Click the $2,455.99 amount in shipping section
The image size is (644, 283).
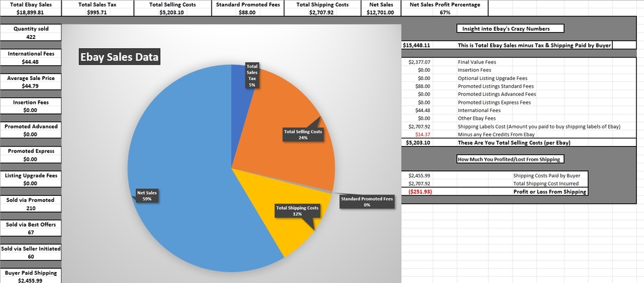point(419,175)
